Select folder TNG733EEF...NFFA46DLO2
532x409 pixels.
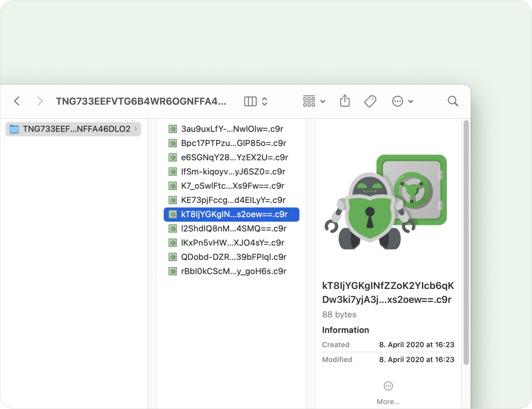pyautogui.click(x=73, y=129)
